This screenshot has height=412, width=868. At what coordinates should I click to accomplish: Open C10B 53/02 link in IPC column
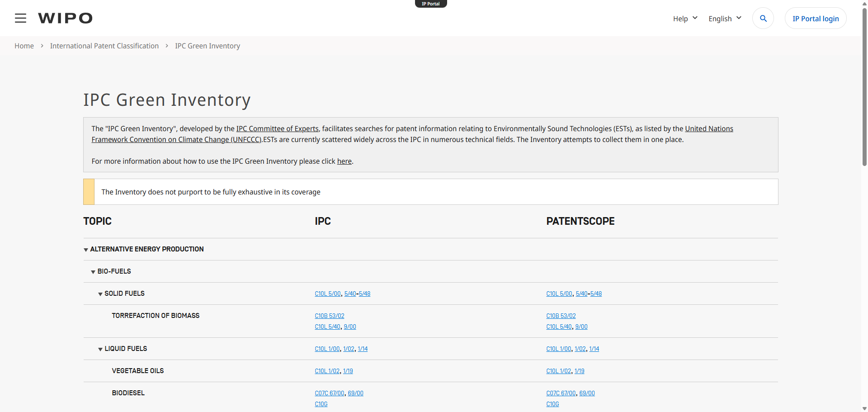click(x=330, y=316)
